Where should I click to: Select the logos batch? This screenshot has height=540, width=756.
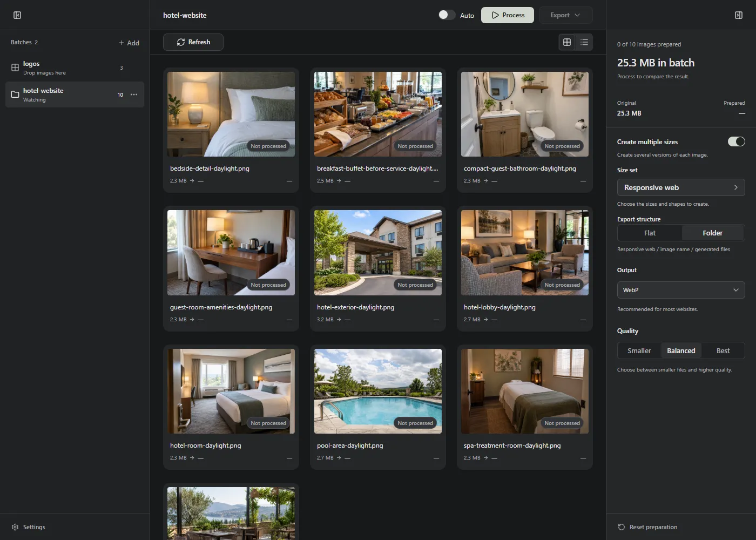(75, 67)
